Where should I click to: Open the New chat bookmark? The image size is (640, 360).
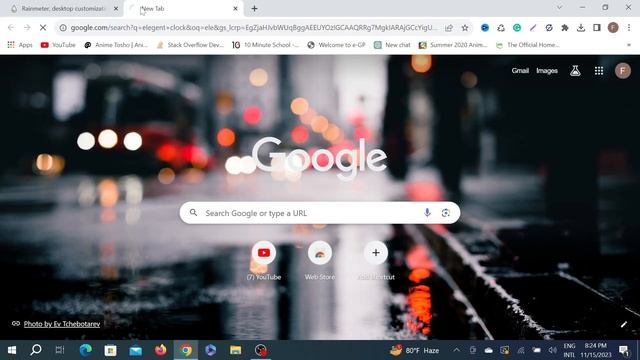click(392, 45)
